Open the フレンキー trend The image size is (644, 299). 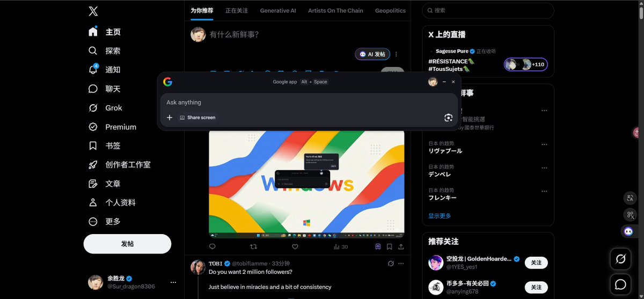(443, 198)
